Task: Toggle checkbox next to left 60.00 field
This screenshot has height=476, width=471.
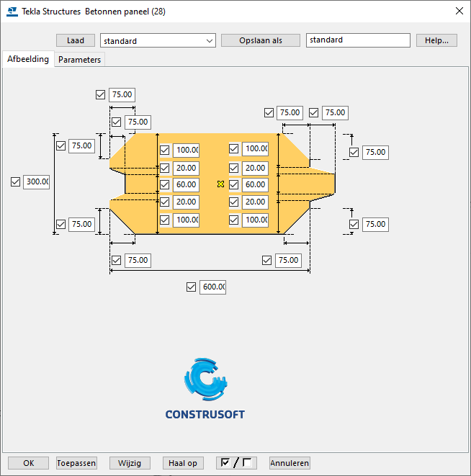Action: coord(164,185)
